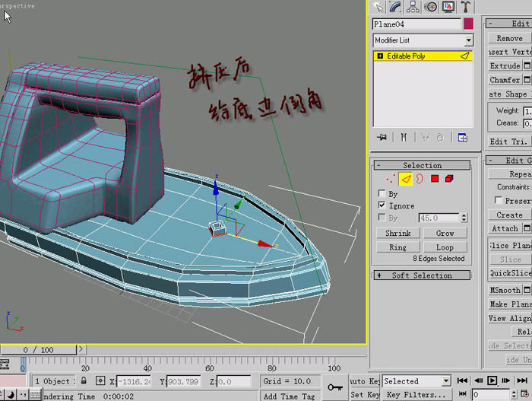Click the Plane04 object name field
This screenshot has width=532, height=401.
click(416, 24)
